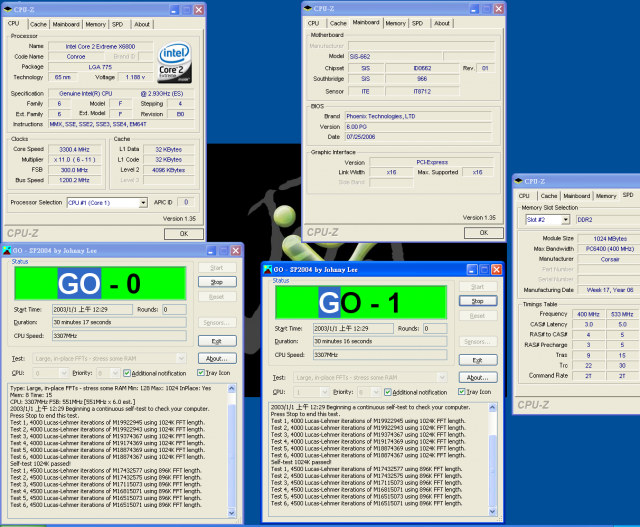
Task: Open About dialog from GO - 1 window
Action: tap(478, 378)
